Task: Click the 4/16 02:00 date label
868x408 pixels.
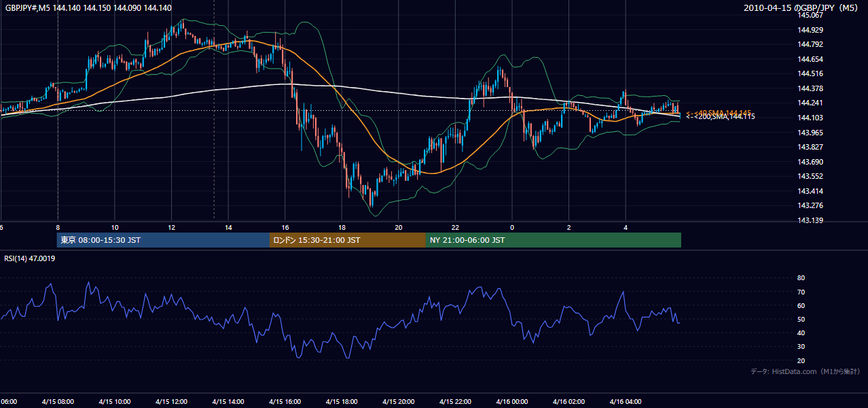Action: 569,401
